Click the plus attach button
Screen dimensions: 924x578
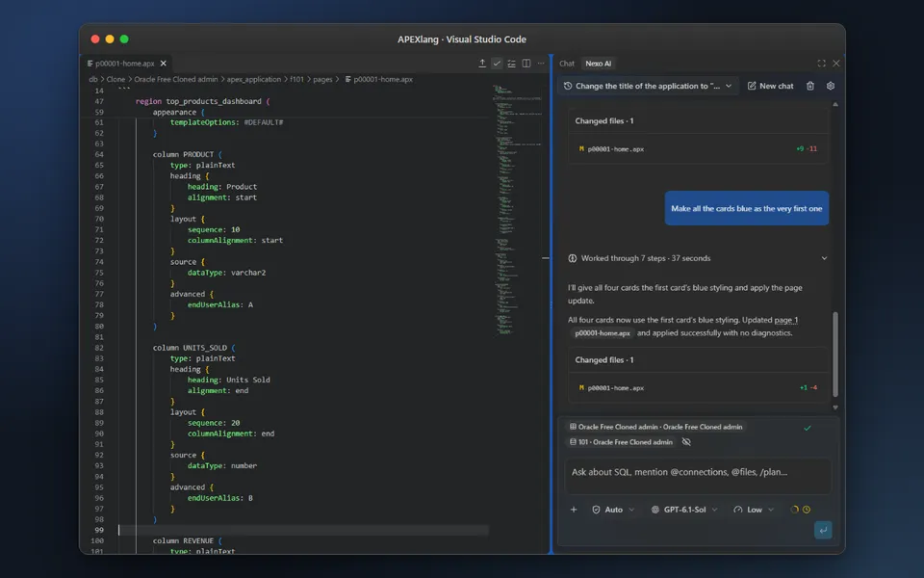click(574, 510)
